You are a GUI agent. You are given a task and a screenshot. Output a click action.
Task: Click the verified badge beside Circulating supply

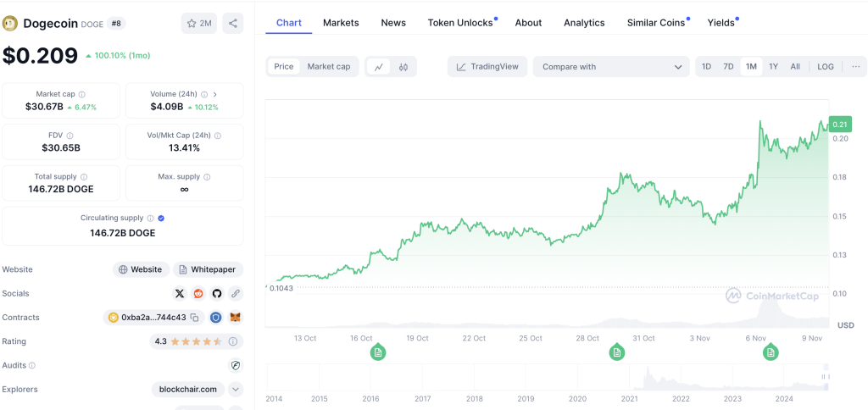pyautogui.click(x=161, y=218)
